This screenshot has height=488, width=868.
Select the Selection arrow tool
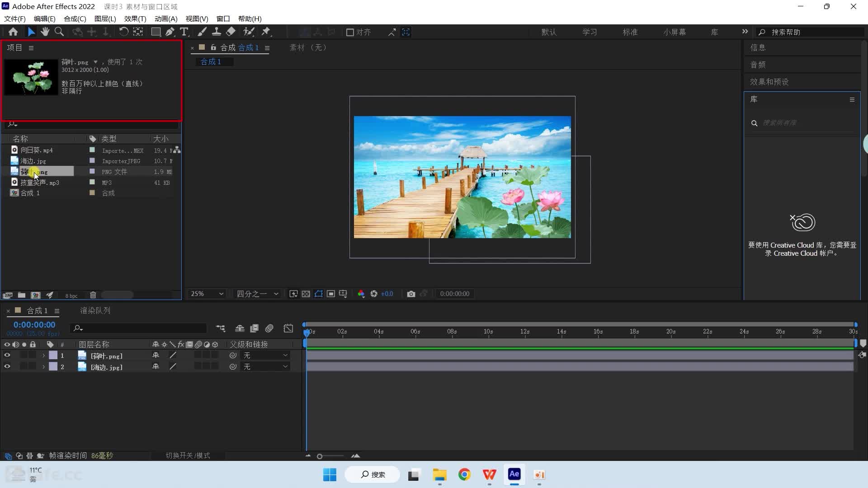(31, 32)
